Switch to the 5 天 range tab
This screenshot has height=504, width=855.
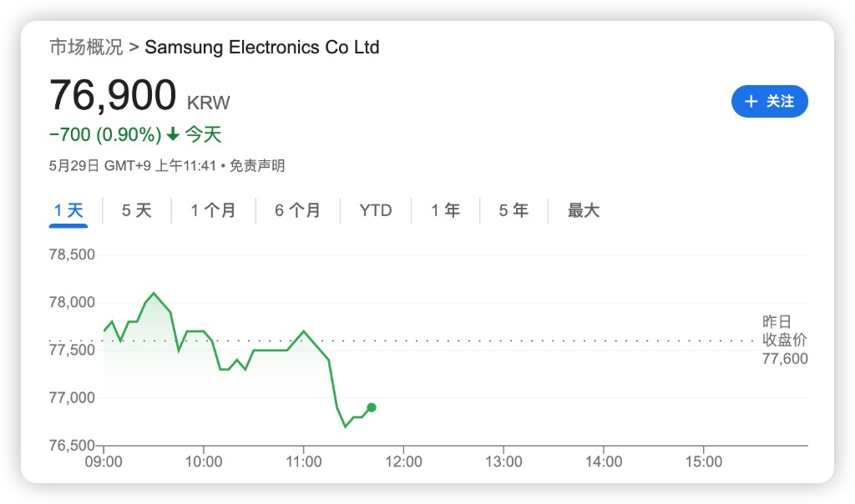[137, 210]
